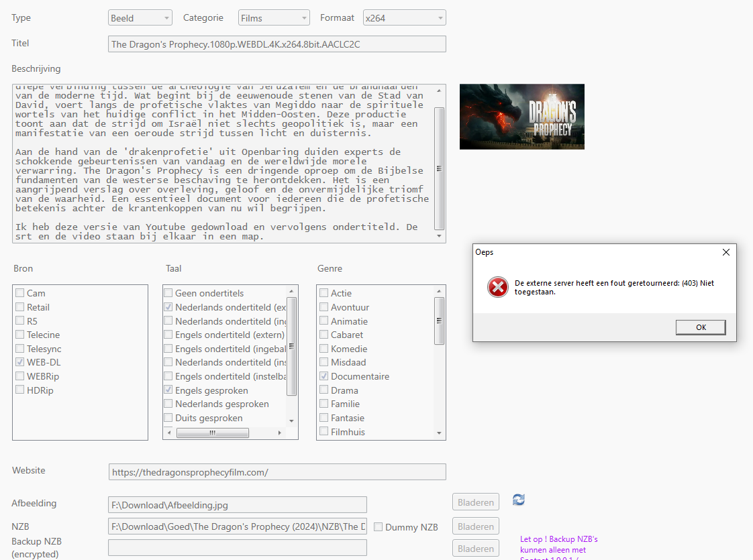The height and width of the screenshot is (560, 753).
Task: Uncheck Engels gesproken checkbox
Action: click(x=168, y=390)
